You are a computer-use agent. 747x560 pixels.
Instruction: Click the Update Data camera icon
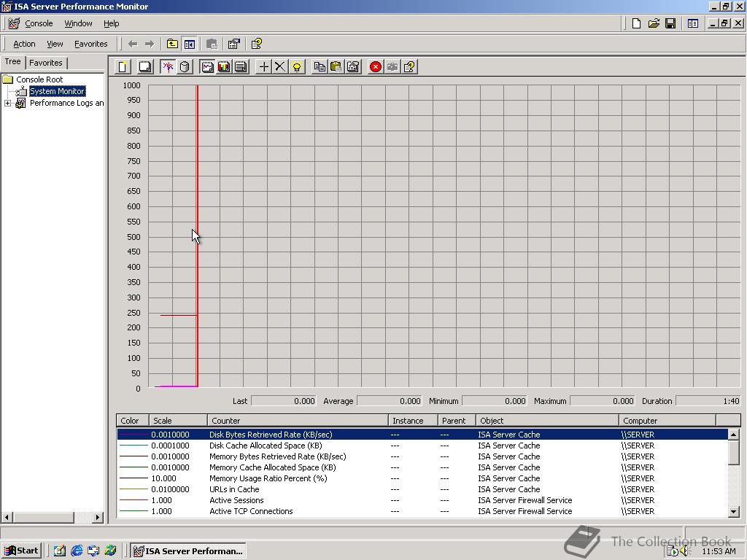tap(392, 66)
